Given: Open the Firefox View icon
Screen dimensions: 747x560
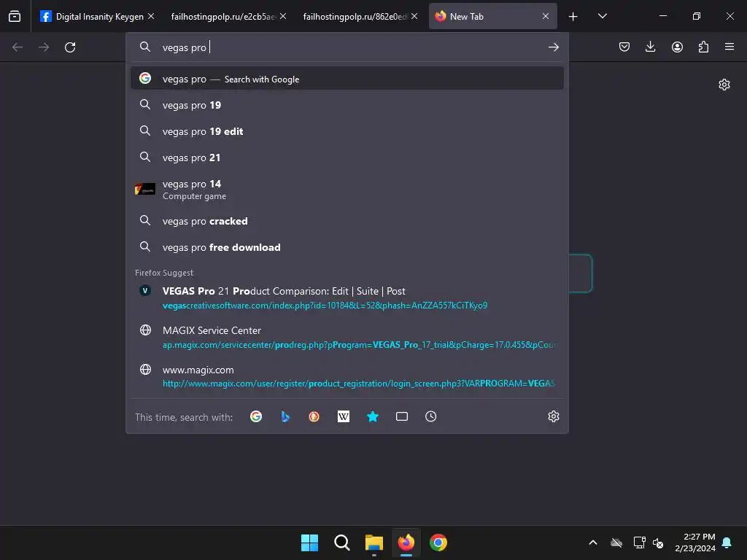Looking at the screenshot, I should (x=15, y=16).
